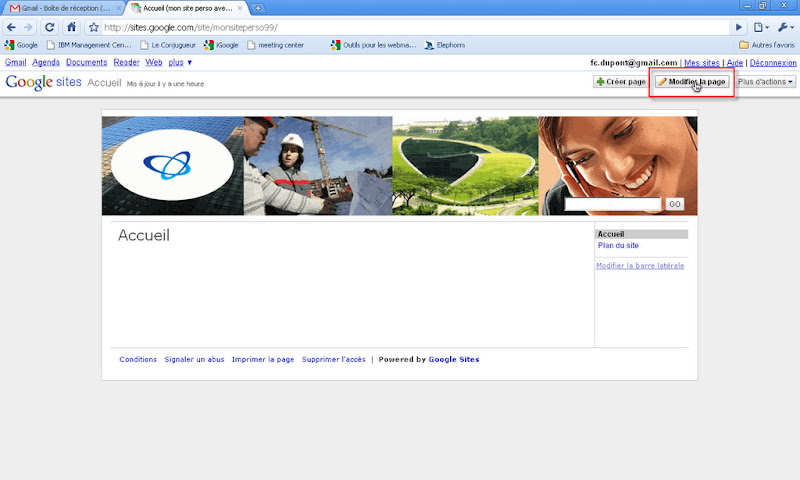The image size is (800, 480).
Task: Open the Autres favoris folder
Action: pyautogui.click(x=767, y=45)
